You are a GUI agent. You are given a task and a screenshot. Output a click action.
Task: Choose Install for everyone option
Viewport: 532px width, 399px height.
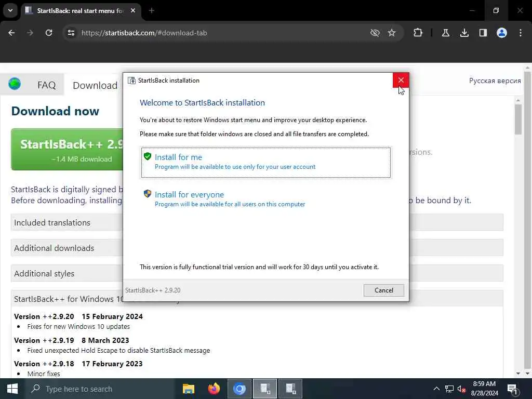click(x=265, y=199)
